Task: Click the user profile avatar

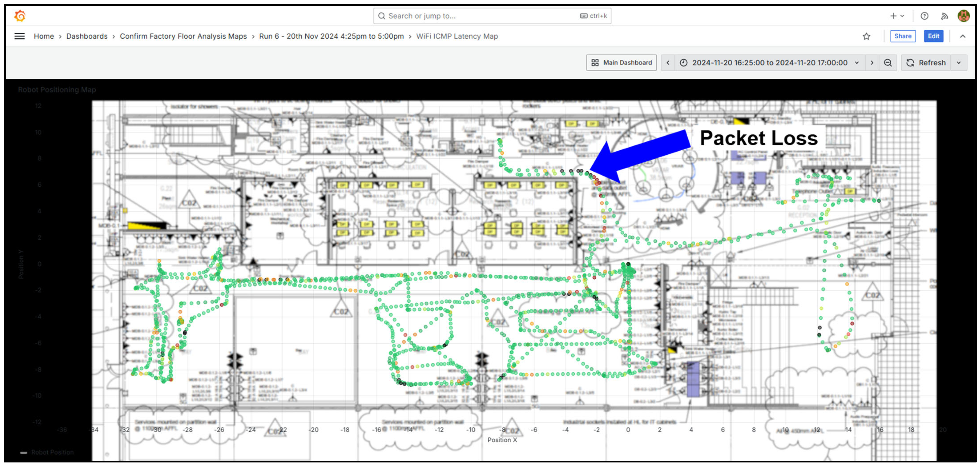Action: pos(963,16)
